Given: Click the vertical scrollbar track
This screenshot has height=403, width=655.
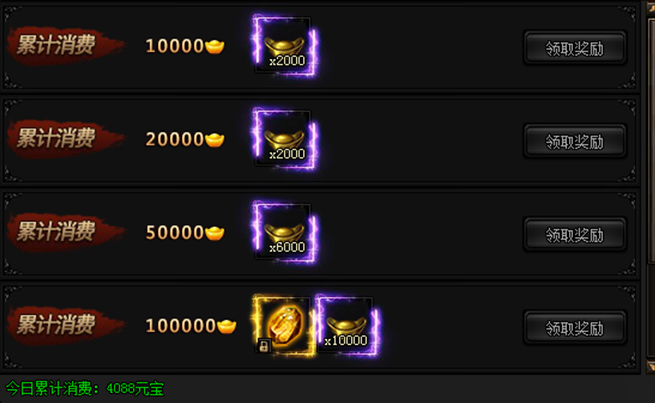Looking at the screenshot, I should pyautogui.click(x=650, y=186).
